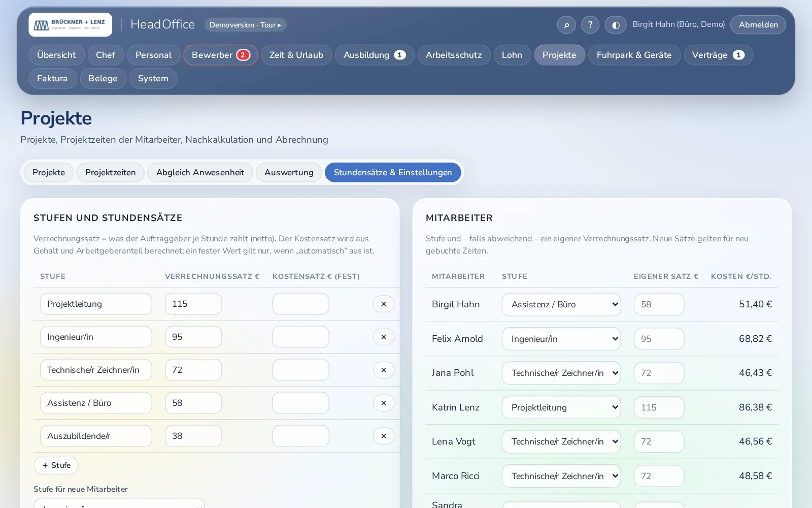This screenshot has height=508, width=812.
Task: Click the Brückner + Lenz logo
Action: 71,25
